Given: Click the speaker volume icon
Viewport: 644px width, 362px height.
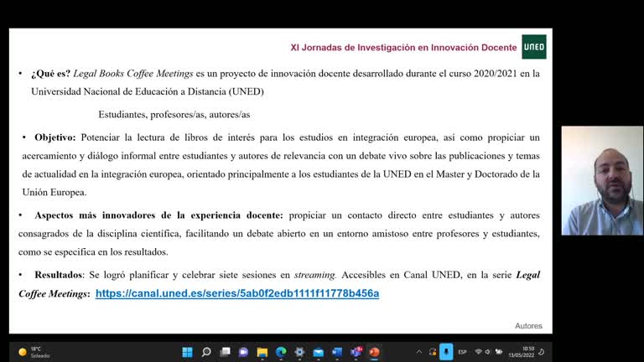Looking at the screenshot, I should pyautogui.click(x=489, y=352).
